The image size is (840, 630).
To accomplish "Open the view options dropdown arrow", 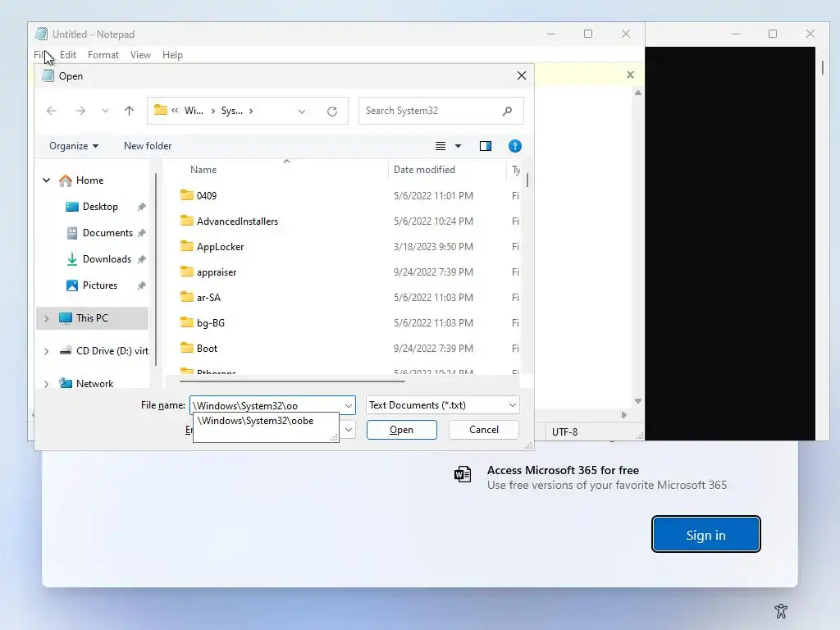I will coord(458,146).
